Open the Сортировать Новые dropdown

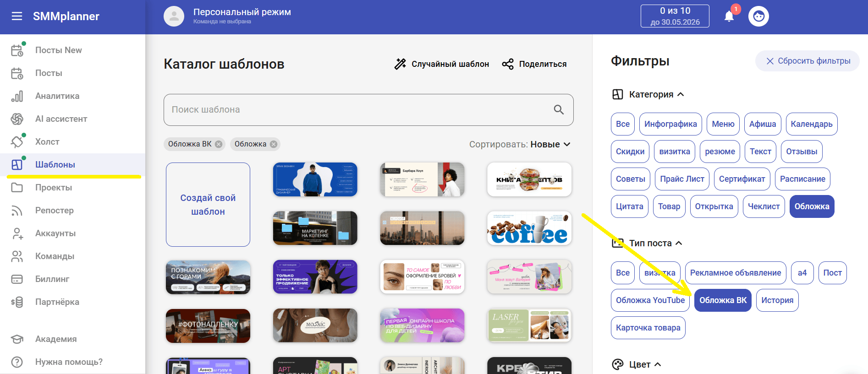520,144
